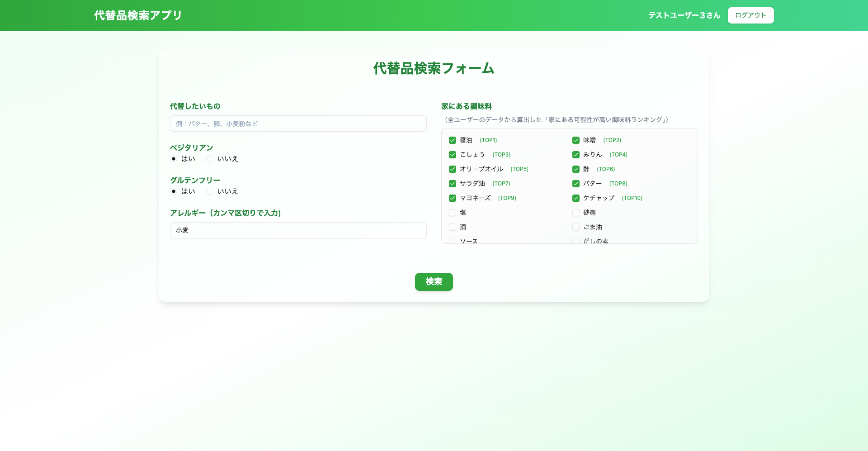Click the seasoning ranking description text

[x=557, y=120]
